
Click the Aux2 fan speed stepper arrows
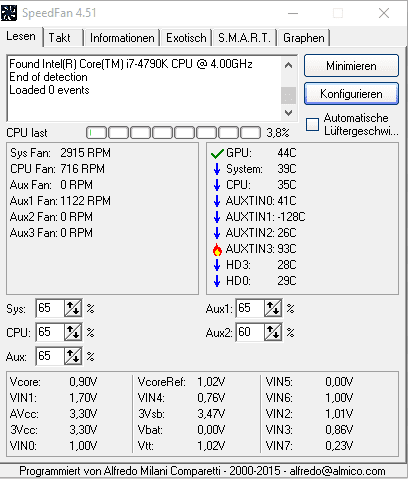[x=273, y=332]
